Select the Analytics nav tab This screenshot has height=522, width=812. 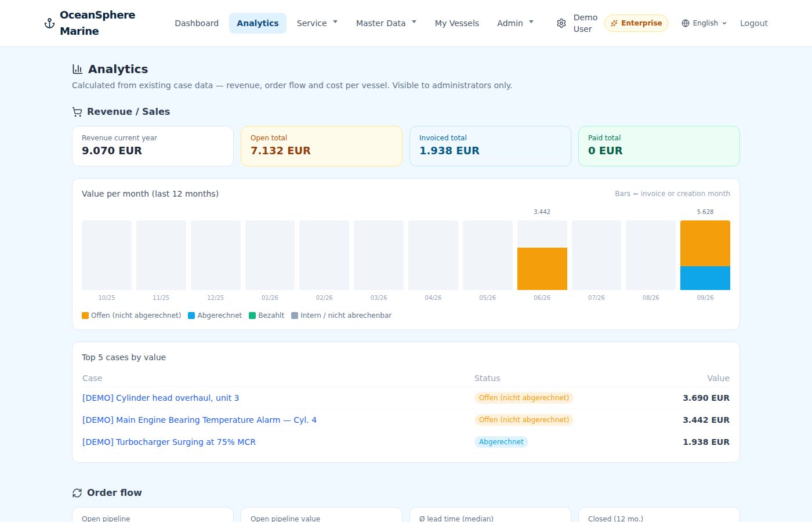[258, 23]
